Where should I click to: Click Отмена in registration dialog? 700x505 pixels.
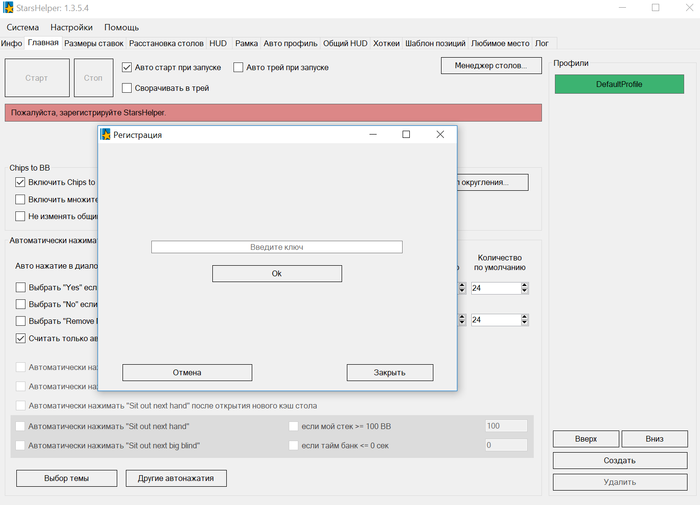187,372
